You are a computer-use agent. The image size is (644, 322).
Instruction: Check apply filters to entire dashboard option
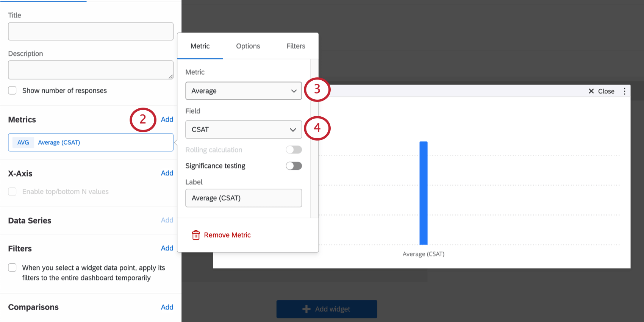13,268
